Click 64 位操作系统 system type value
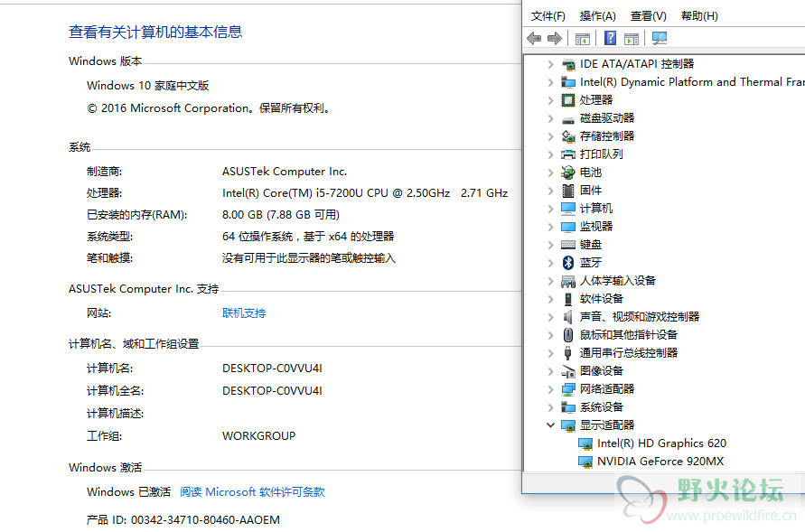805x532 pixels. point(308,237)
